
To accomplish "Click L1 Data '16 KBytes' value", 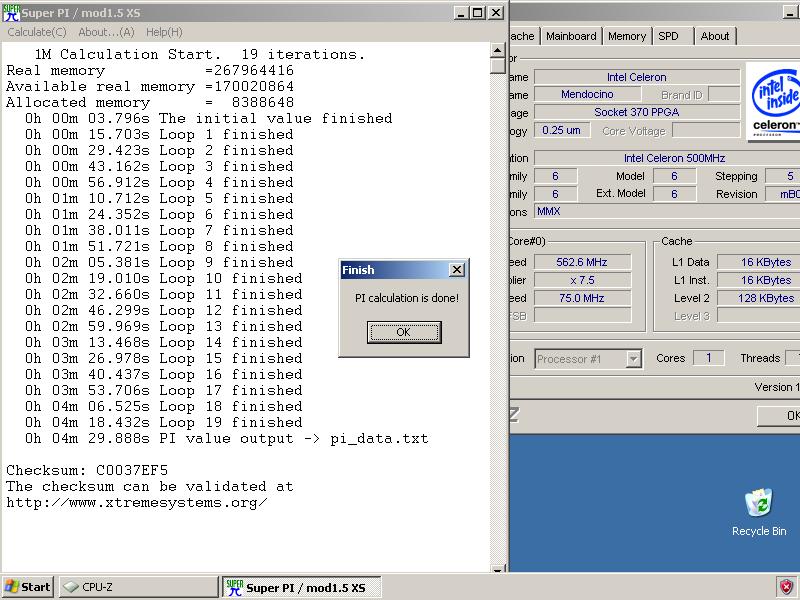I will click(x=759, y=262).
